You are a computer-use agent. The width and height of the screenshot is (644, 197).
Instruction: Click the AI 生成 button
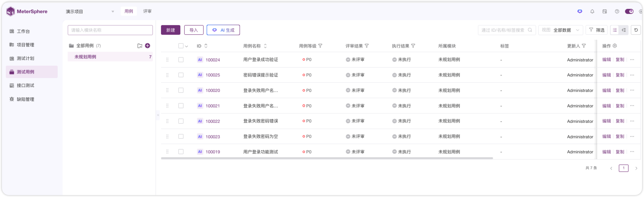(223, 30)
